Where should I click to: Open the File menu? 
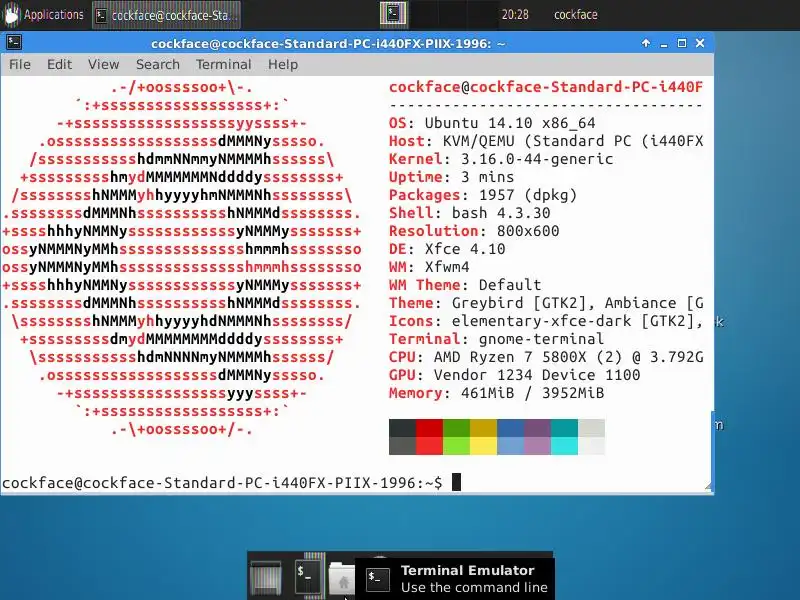point(20,64)
